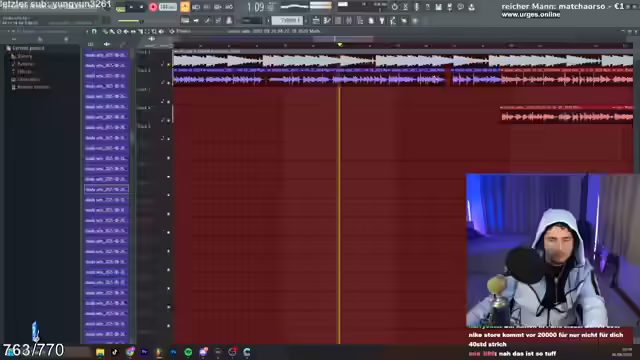
Task: Click the Stop button in transport
Action: click(x=142, y=7)
